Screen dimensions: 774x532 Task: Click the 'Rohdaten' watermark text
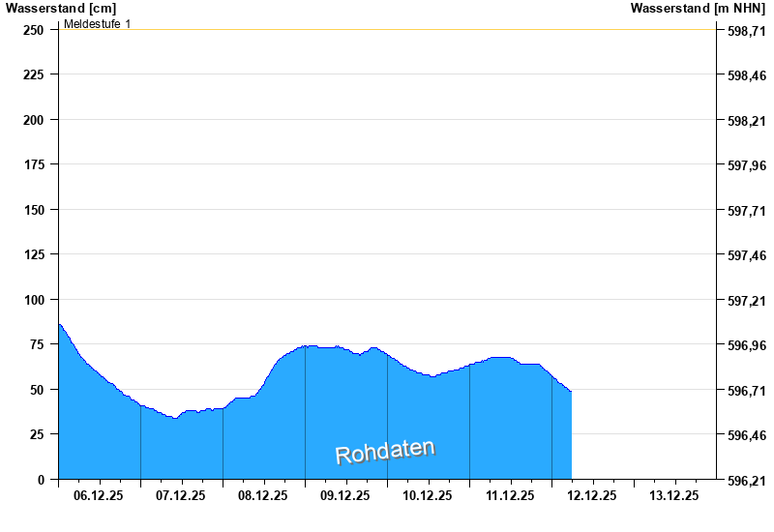[x=385, y=452]
